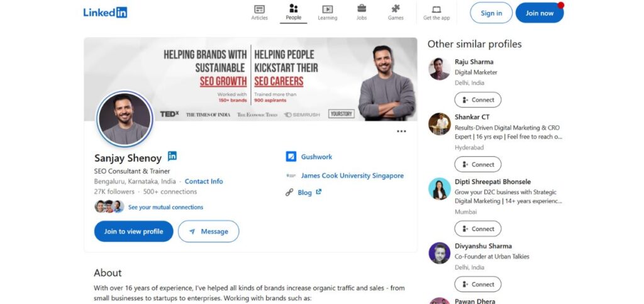Open the Jobs briefcase nav item

[362, 13]
